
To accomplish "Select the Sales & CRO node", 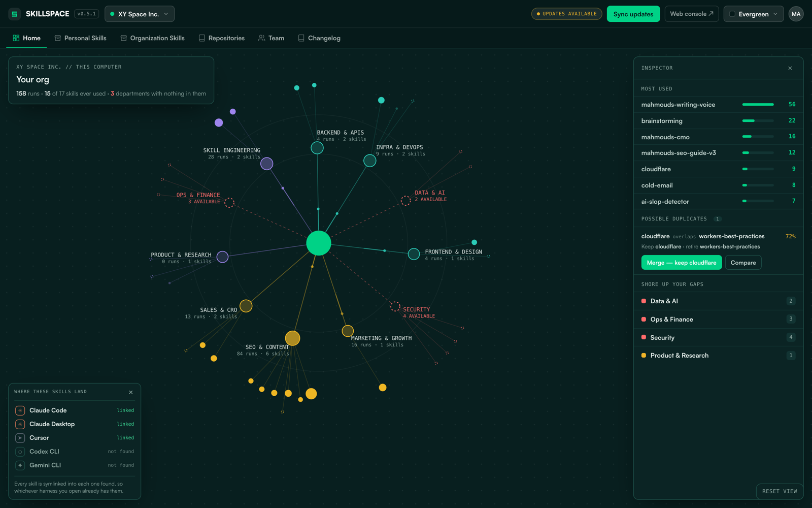I will [x=246, y=306].
